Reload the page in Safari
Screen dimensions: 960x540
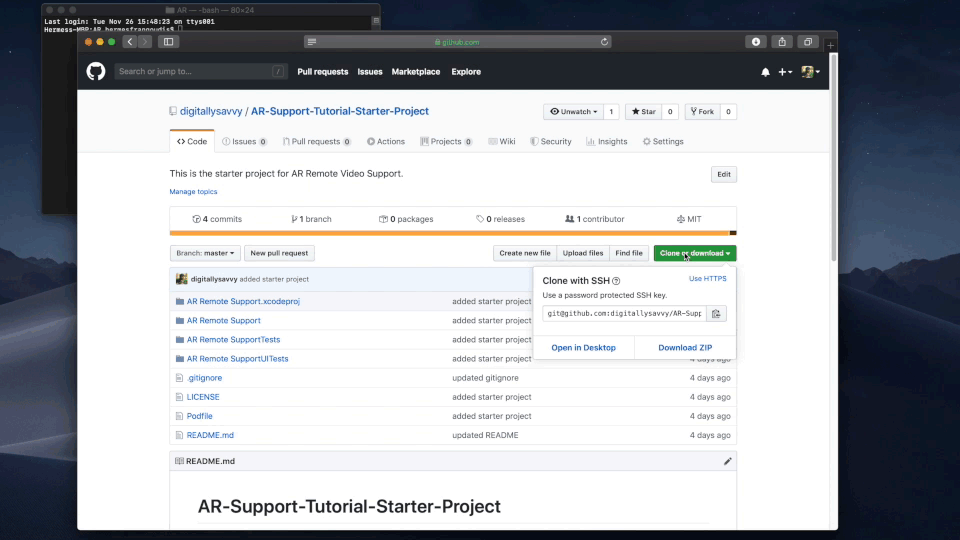point(604,42)
